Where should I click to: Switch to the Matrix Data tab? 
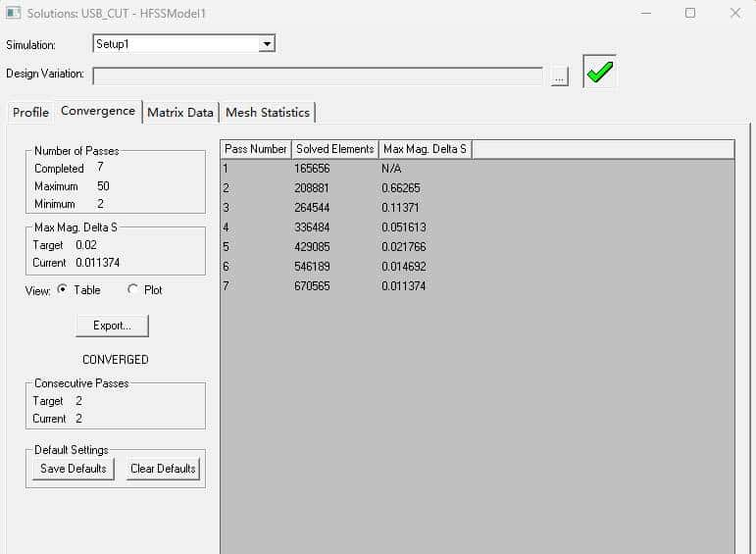tap(180, 112)
